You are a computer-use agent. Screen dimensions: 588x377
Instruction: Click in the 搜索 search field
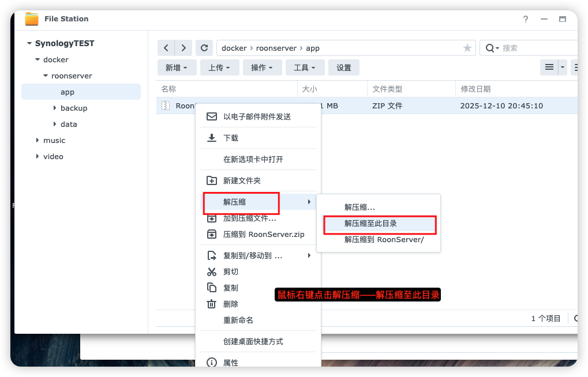(x=537, y=48)
